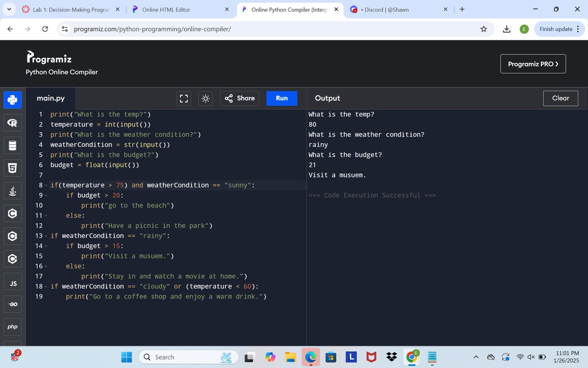Open the SQL database compiler icon
588x368 pixels.
pos(13,145)
